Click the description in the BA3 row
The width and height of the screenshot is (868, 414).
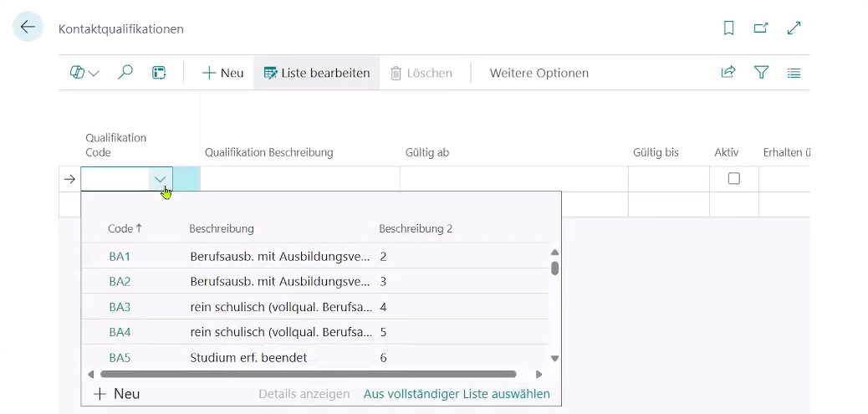[x=281, y=307]
